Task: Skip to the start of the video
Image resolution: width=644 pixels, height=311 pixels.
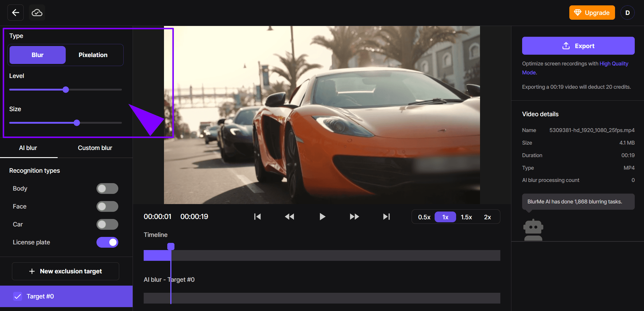Action: 257,217
